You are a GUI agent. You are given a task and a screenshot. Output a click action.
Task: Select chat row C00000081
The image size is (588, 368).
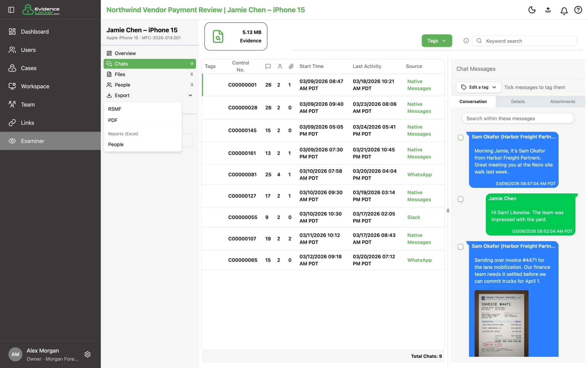coord(323,175)
